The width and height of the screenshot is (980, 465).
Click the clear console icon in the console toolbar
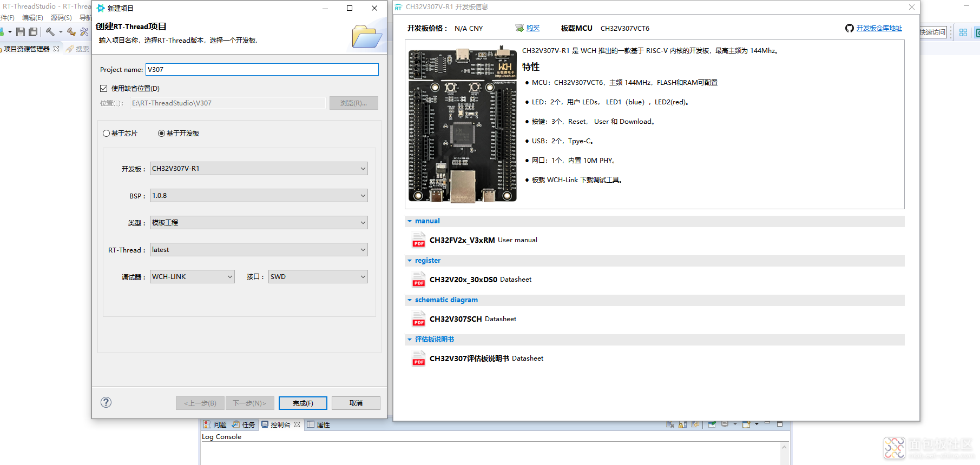670,424
